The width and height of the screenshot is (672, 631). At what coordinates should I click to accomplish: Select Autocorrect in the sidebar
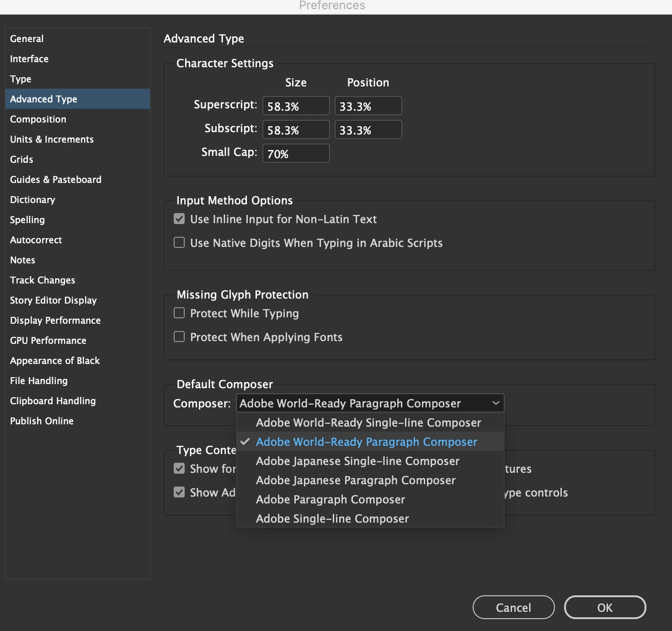click(x=78, y=240)
